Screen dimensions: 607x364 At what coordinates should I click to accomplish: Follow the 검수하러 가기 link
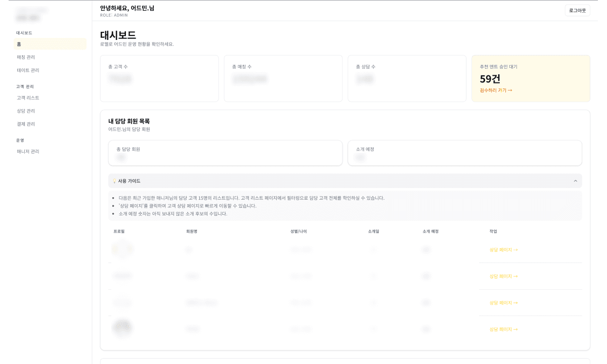click(496, 90)
